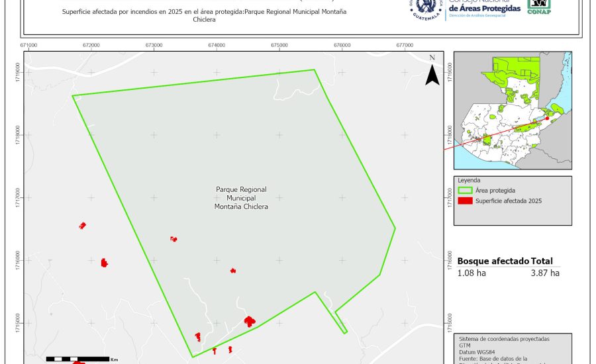Click the Bosque afectado heading
Screen dimensions: 596x364
click(x=493, y=261)
